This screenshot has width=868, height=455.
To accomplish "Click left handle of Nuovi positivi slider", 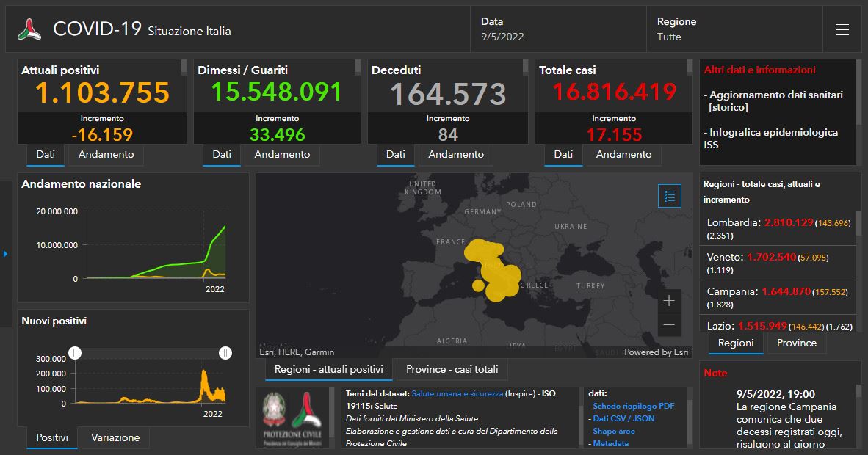I will (x=75, y=353).
